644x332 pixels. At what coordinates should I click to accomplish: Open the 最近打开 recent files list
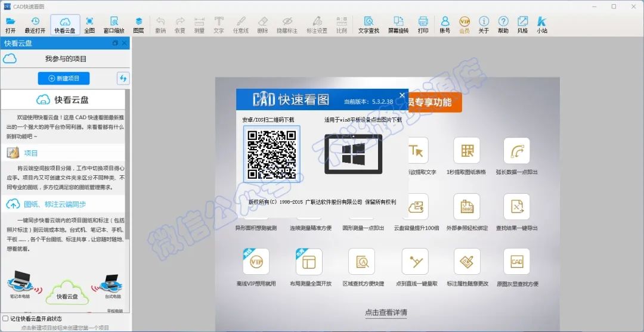click(35, 25)
